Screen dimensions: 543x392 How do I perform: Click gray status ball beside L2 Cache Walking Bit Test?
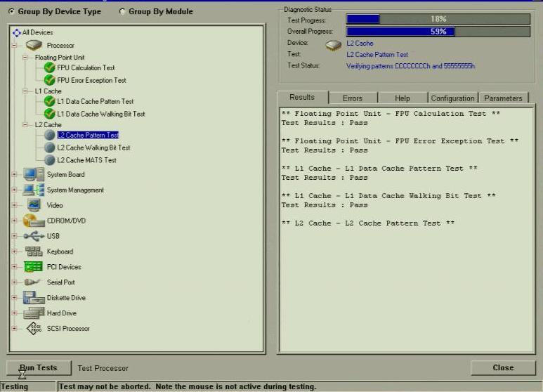click(x=49, y=148)
